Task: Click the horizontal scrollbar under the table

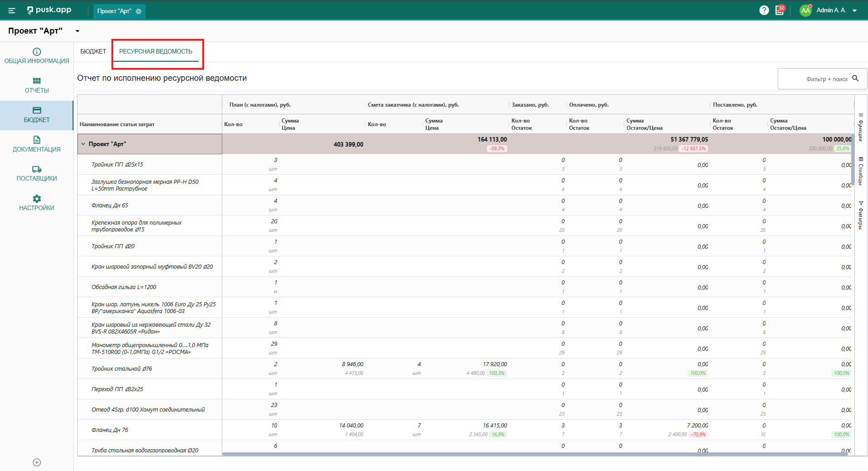Action: click(x=534, y=454)
